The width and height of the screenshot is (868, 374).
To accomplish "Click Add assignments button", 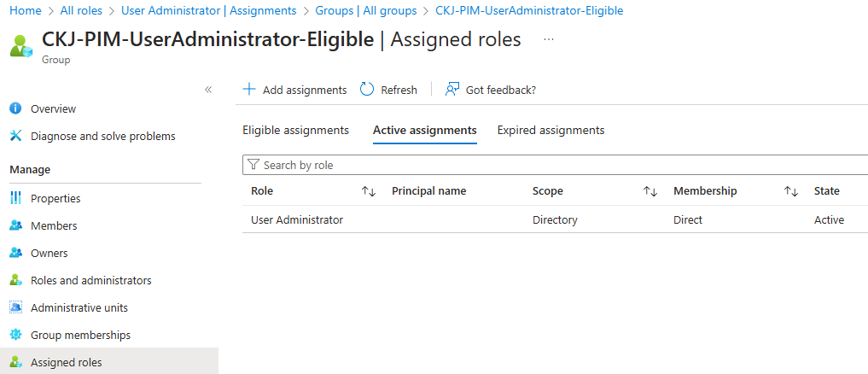I will (x=294, y=90).
